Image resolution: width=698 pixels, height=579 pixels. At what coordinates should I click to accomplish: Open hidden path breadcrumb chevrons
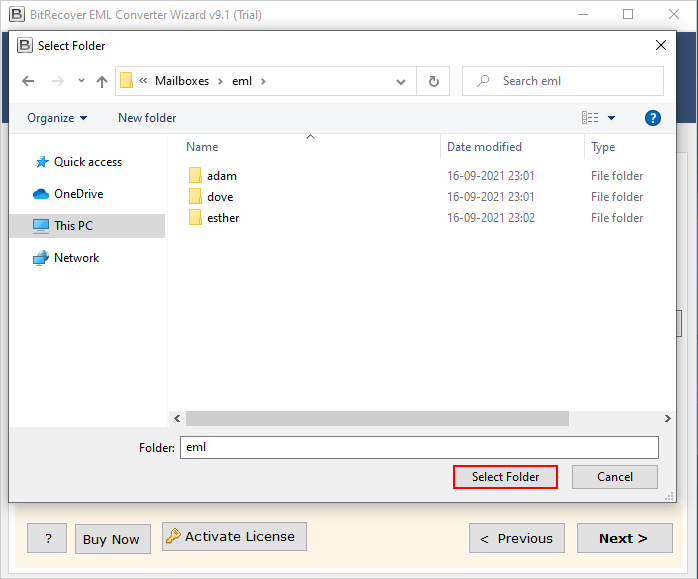click(x=143, y=81)
